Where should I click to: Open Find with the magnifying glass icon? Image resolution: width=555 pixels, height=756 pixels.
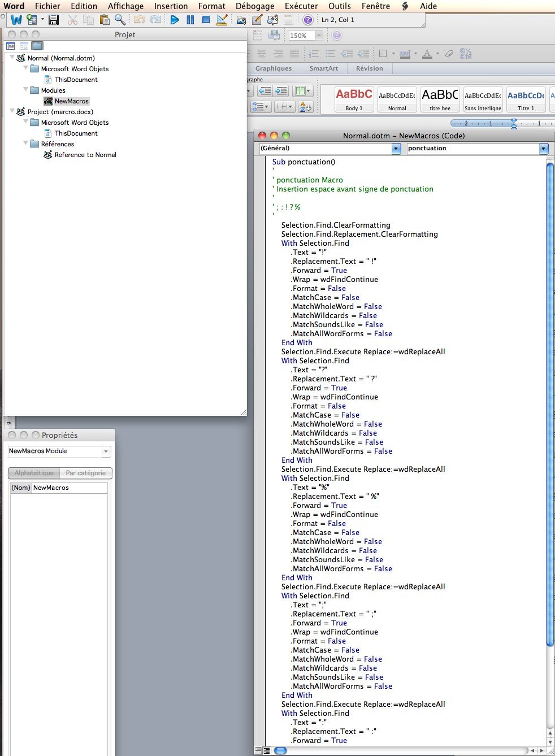click(x=120, y=20)
